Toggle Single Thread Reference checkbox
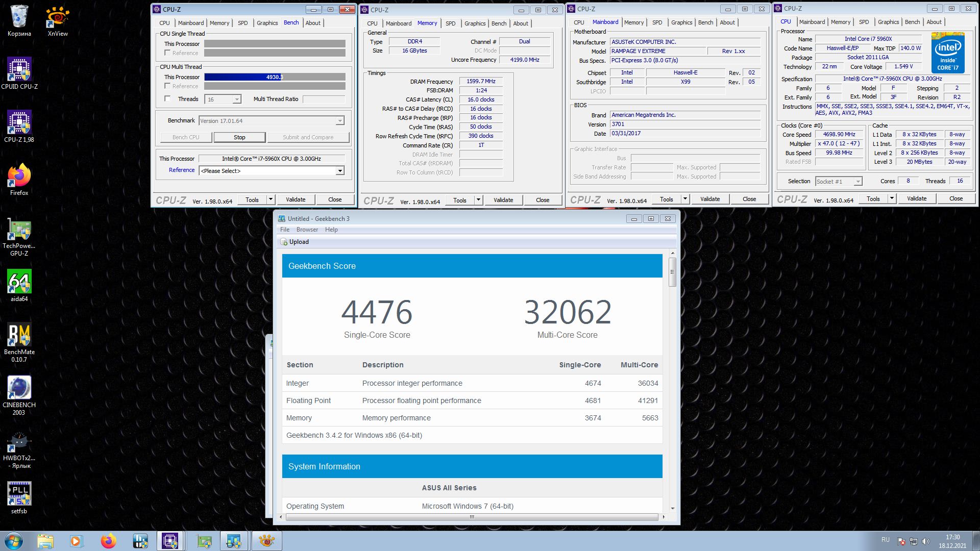Screen dimensions: 980x551 [167, 53]
